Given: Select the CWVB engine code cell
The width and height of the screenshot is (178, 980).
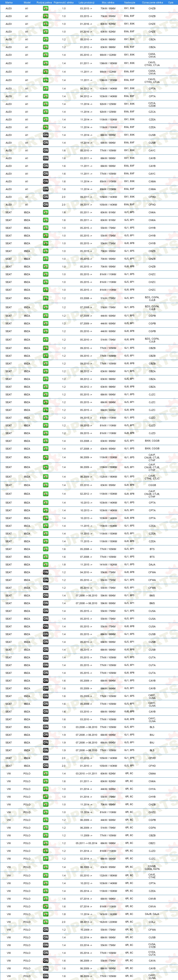Looking at the screenshot, I should click(x=152, y=899).
